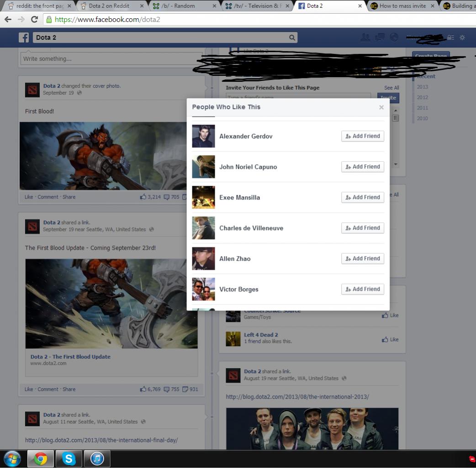Add Charles de Villeneuve as friend
The height and width of the screenshot is (471, 476).
point(362,228)
